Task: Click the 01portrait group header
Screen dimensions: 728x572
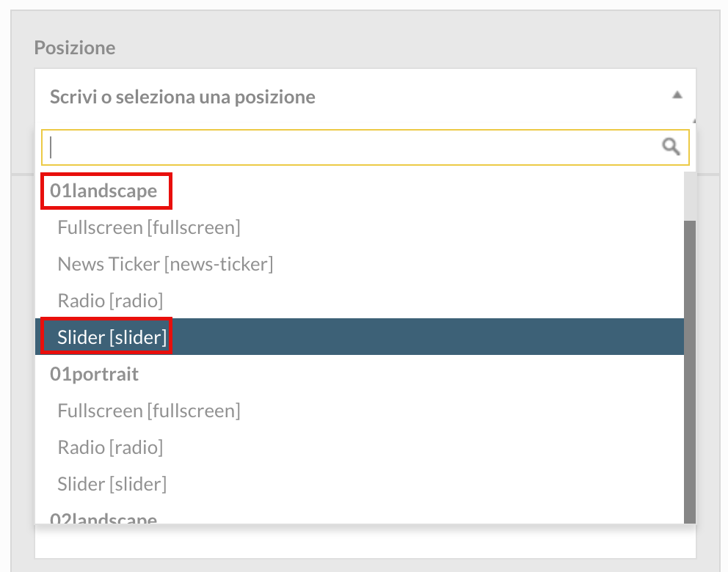Action: (x=94, y=374)
